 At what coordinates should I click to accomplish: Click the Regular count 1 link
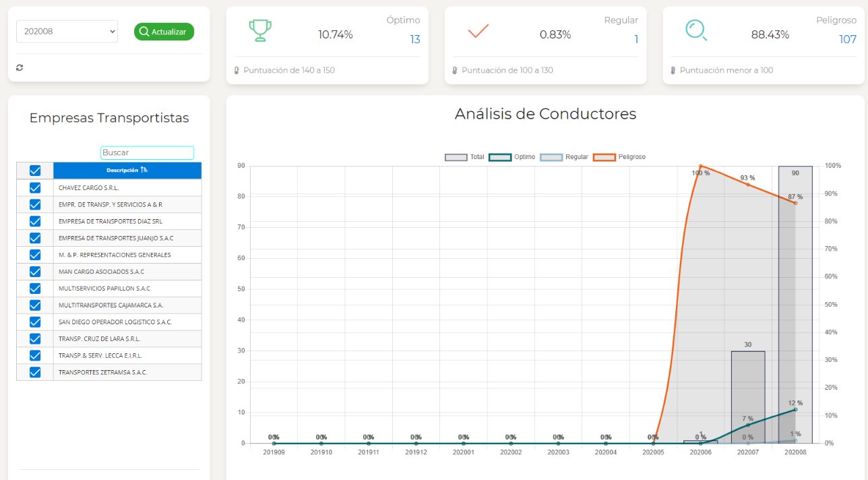(636, 40)
